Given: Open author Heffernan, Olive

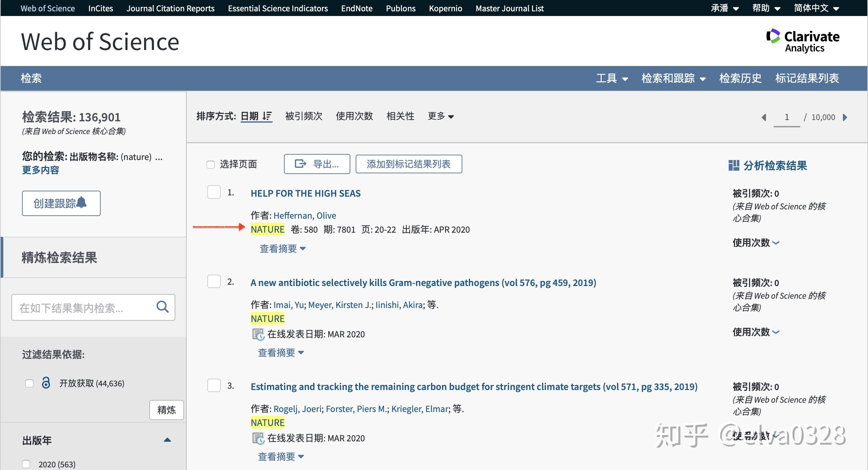Looking at the screenshot, I should pos(305,215).
